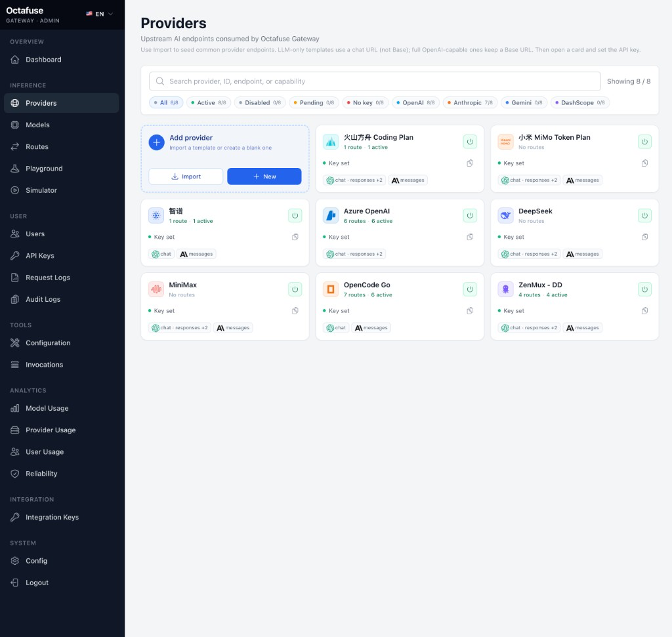
Task: Click the "Showing 8 / 8" text
Action: (x=628, y=81)
